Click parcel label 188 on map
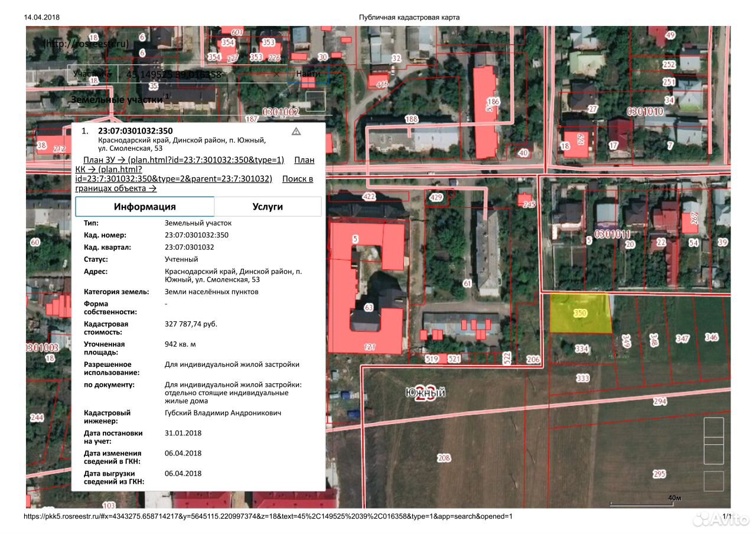Screen dimensions: 756x534 pos(412,119)
